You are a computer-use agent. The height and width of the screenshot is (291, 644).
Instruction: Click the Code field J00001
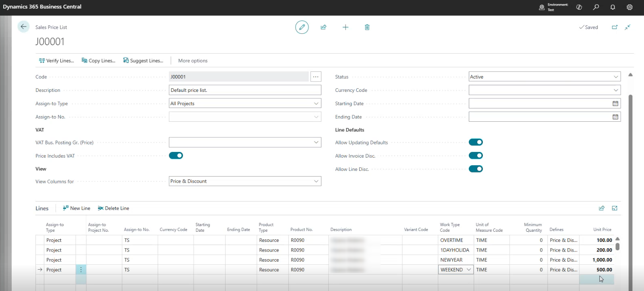[x=239, y=77]
